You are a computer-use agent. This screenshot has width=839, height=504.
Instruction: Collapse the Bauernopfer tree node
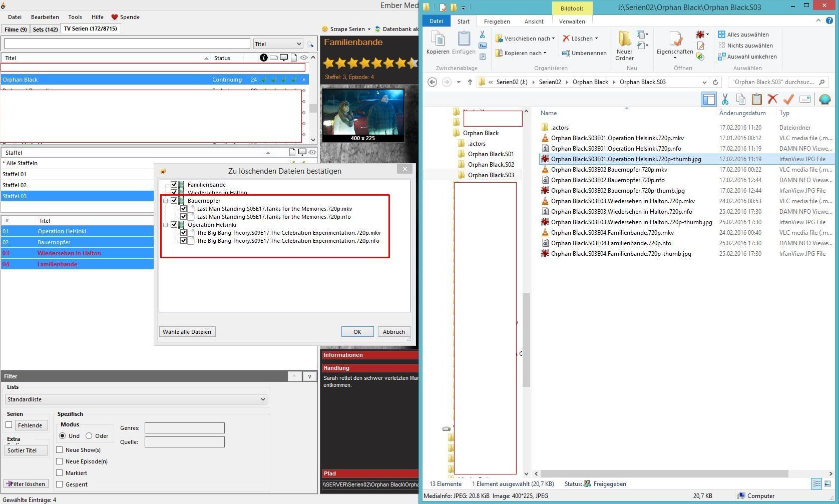tap(166, 201)
